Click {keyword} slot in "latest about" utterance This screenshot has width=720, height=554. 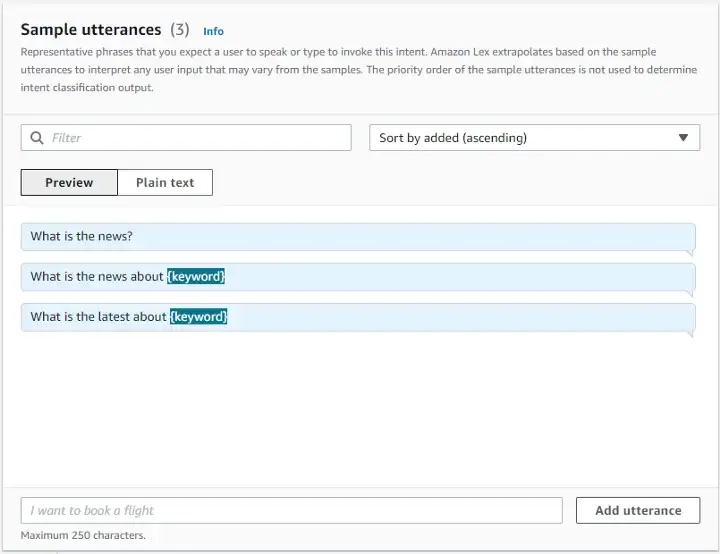[x=198, y=317]
